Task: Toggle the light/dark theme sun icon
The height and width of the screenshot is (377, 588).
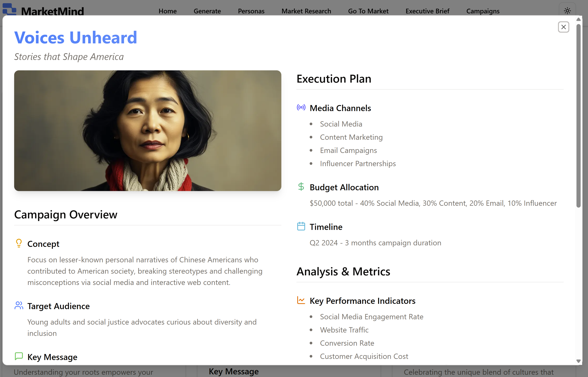Action: click(x=567, y=11)
